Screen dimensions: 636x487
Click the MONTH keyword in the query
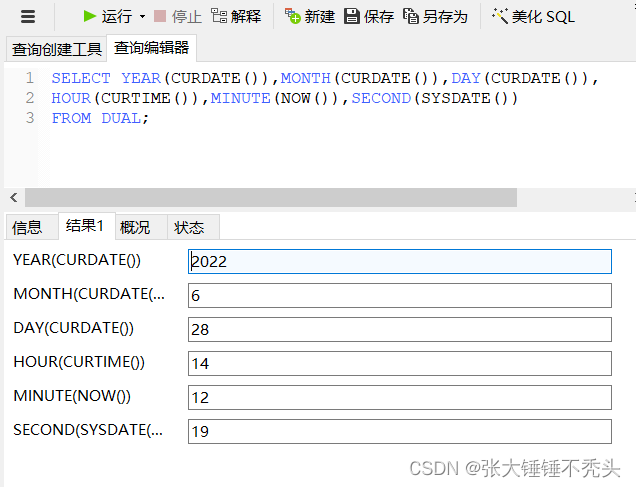tap(306, 78)
